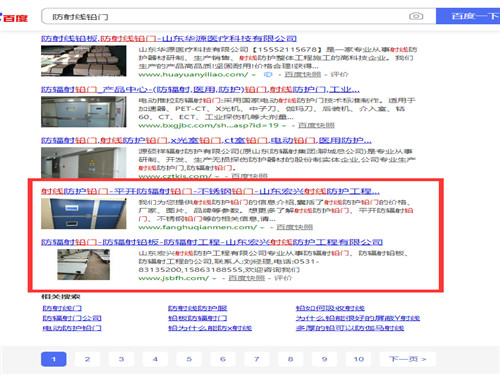Open image search via camera icon
500x375 pixels.
[416, 16]
